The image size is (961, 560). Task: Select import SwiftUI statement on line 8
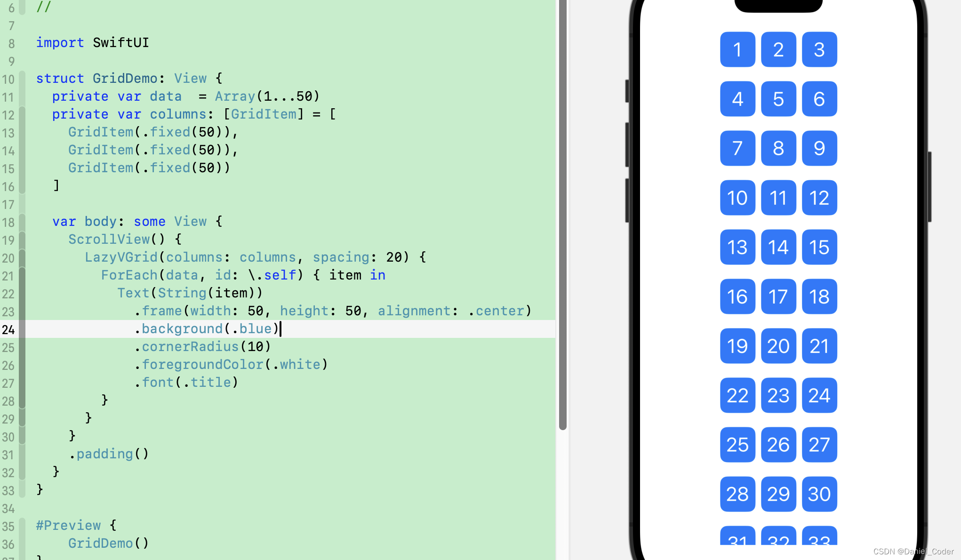[x=92, y=43]
